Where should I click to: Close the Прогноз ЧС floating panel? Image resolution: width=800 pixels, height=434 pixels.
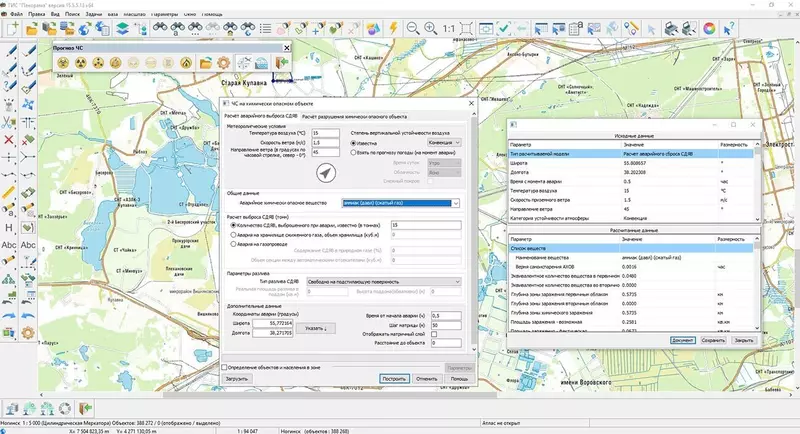coord(287,47)
